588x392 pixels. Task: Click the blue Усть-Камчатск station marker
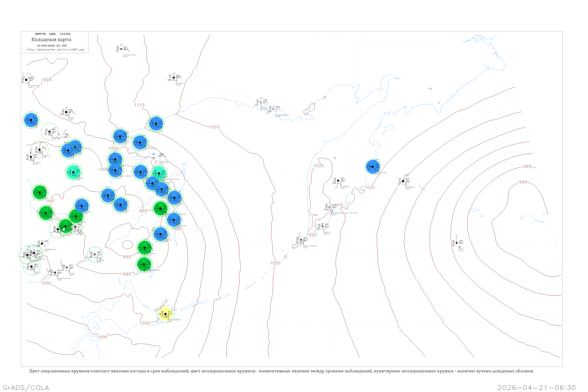(373, 167)
